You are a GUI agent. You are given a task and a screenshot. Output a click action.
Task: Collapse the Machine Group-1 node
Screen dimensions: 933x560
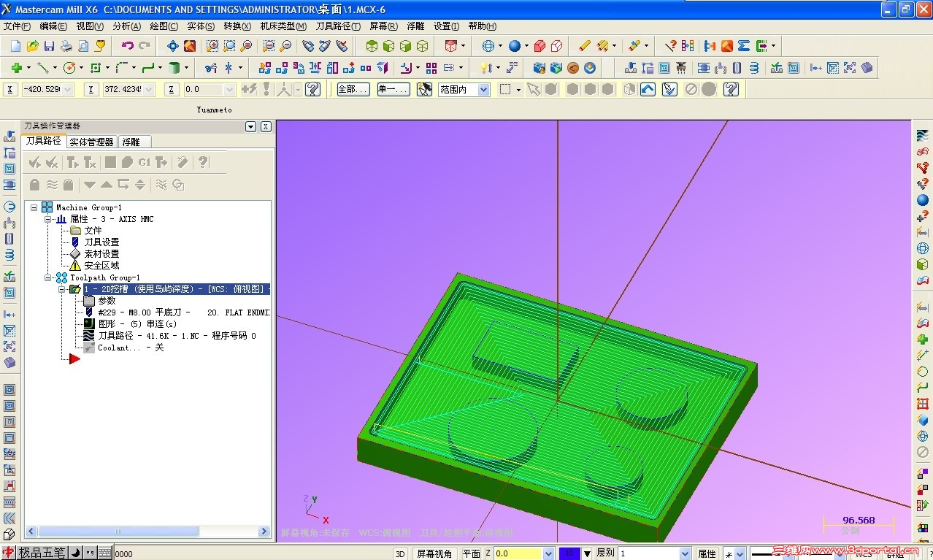34,207
